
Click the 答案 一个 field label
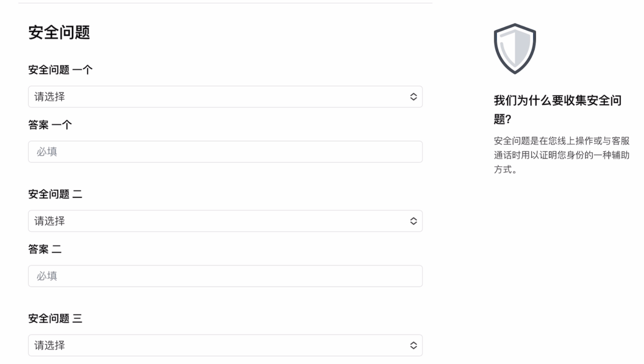[x=50, y=125]
